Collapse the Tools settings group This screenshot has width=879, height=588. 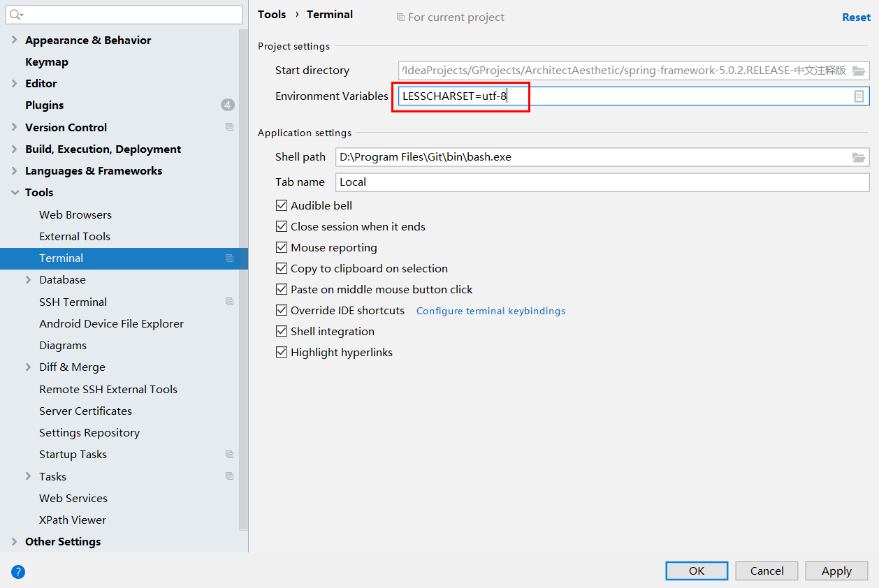(x=15, y=193)
